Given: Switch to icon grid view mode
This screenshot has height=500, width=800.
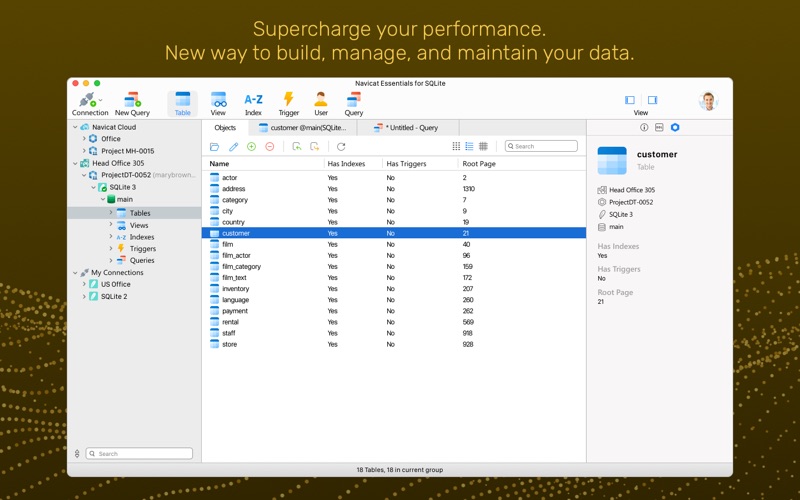Looking at the screenshot, I should [x=456, y=146].
